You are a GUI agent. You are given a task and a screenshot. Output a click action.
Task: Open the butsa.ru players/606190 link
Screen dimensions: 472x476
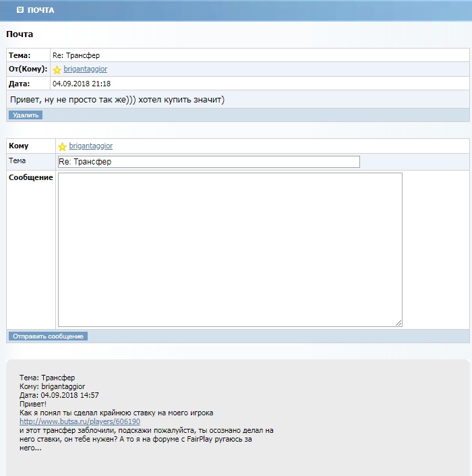pos(80,421)
